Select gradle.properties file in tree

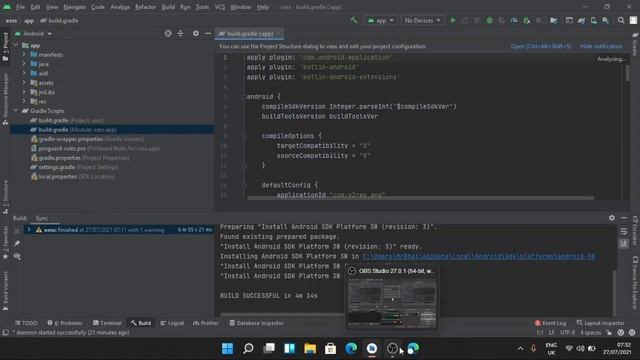tap(80, 158)
